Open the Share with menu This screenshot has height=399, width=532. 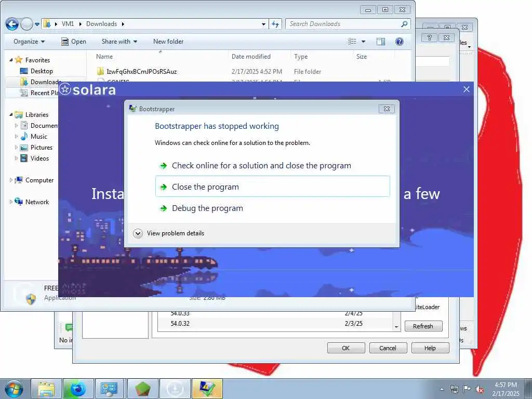tap(119, 42)
